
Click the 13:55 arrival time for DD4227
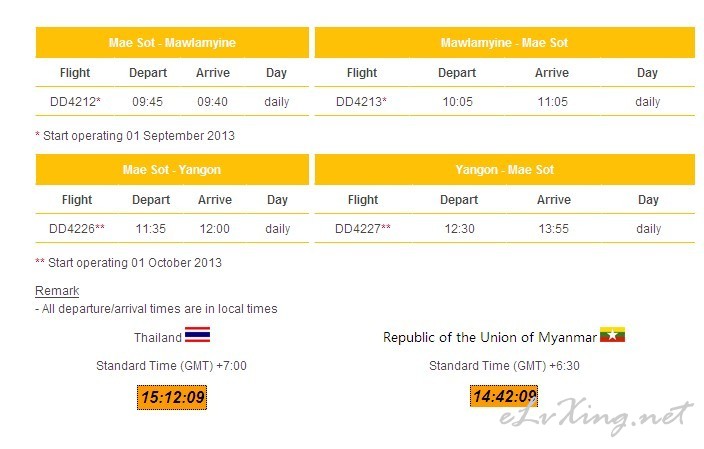[x=554, y=229]
